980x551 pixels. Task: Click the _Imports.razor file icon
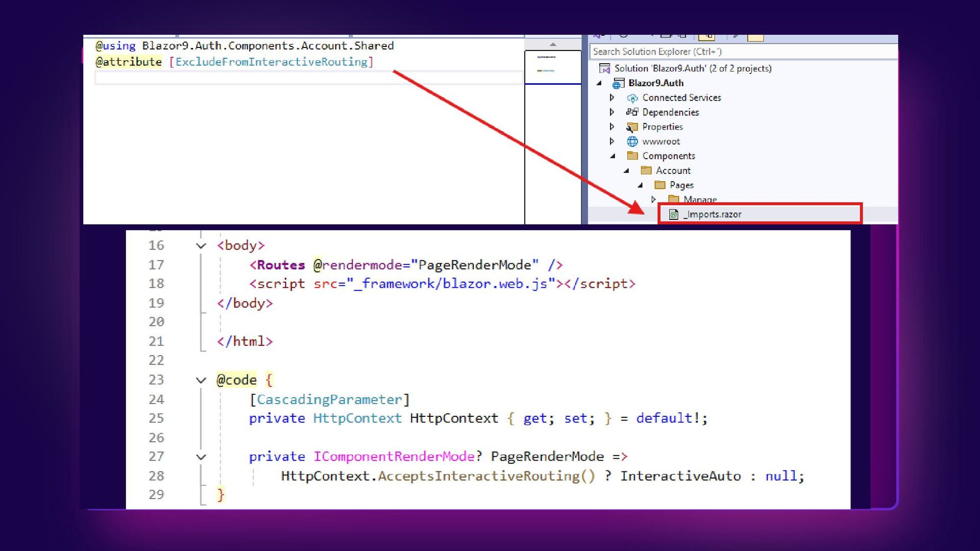pos(674,215)
